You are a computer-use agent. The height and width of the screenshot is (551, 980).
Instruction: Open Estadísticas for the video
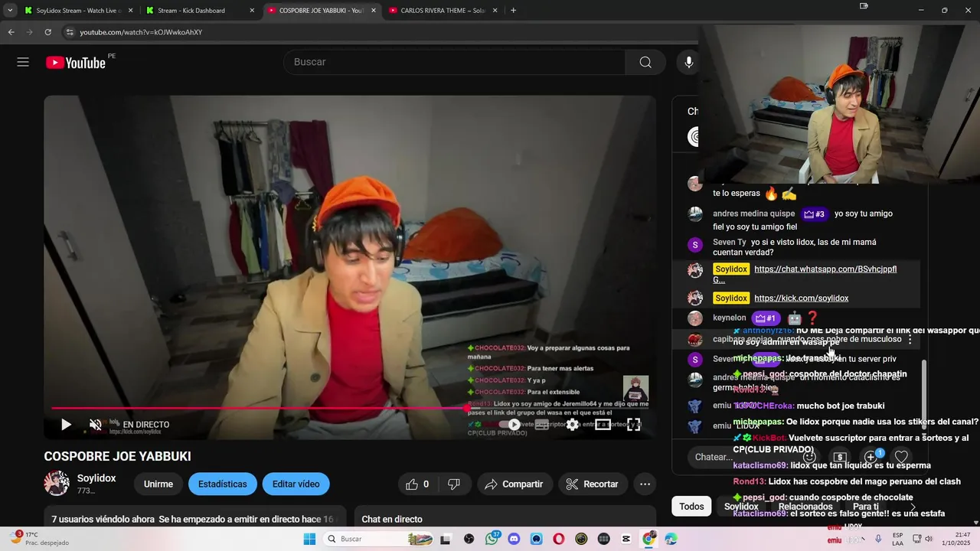point(222,484)
